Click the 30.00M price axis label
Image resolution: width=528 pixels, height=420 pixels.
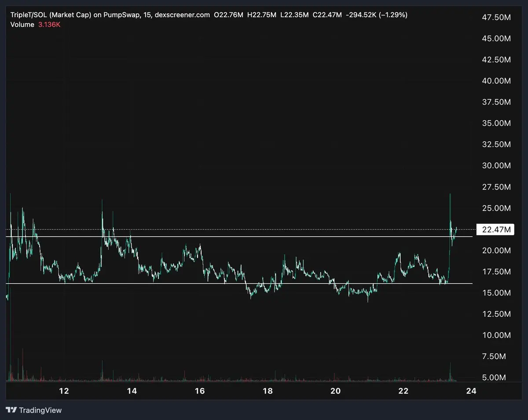click(496, 165)
